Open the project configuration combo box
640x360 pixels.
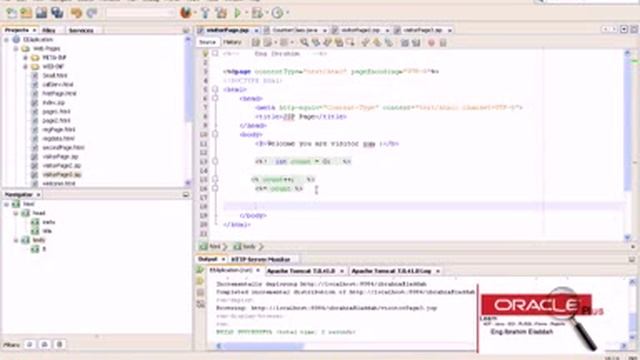pos(140,13)
